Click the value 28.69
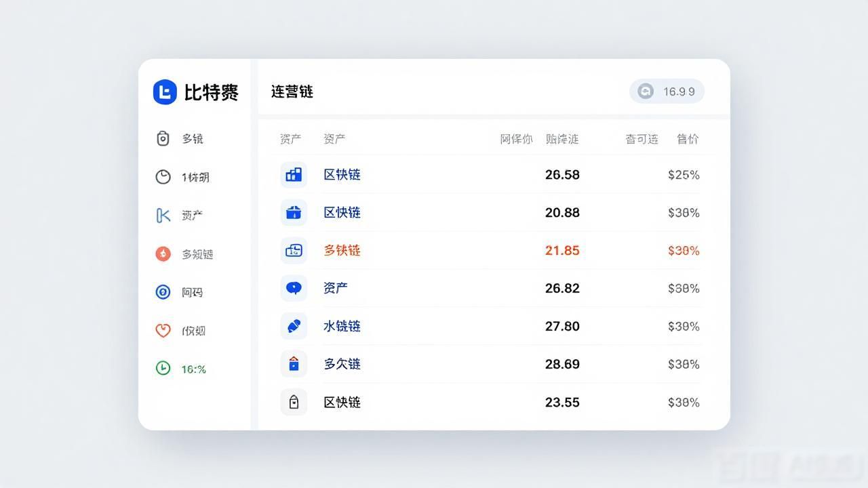868x488 pixels. [x=562, y=365]
